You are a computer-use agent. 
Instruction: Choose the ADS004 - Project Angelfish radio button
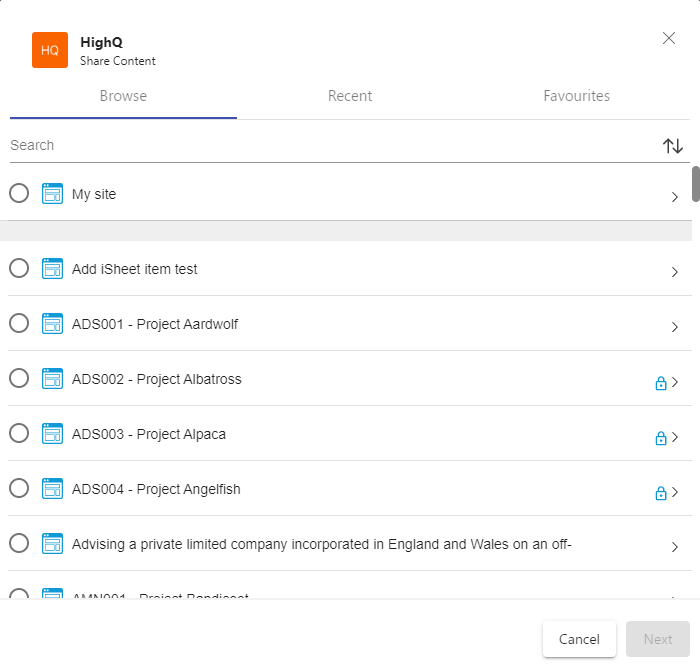pos(19,488)
